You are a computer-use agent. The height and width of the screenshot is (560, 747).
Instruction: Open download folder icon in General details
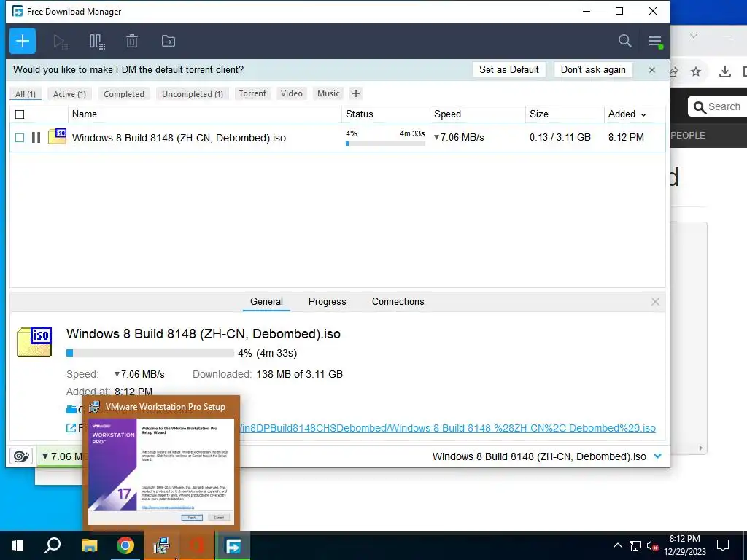pos(71,409)
